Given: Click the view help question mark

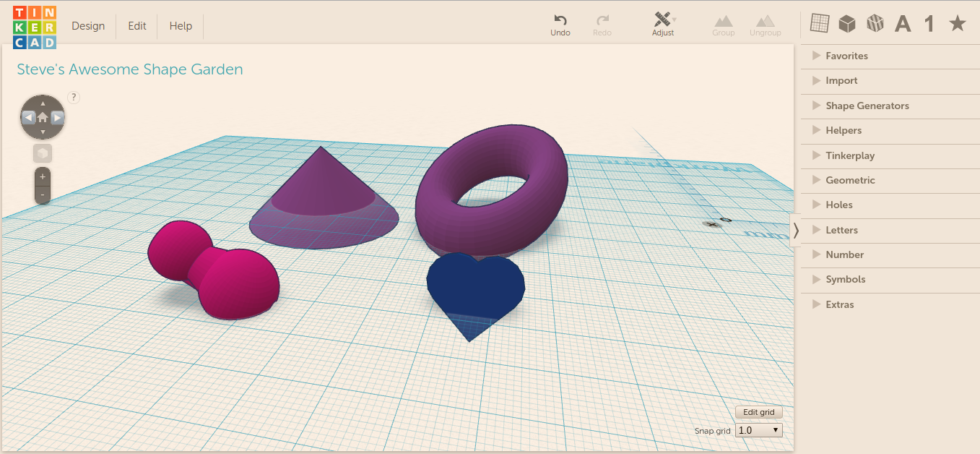Looking at the screenshot, I should pyautogui.click(x=74, y=97).
